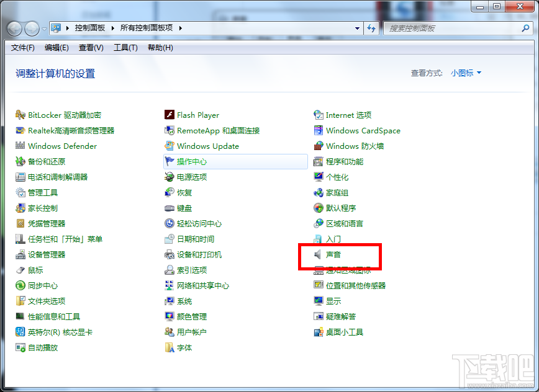
Task: Expand the address bar history dropdown
Action: click(357, 28)
